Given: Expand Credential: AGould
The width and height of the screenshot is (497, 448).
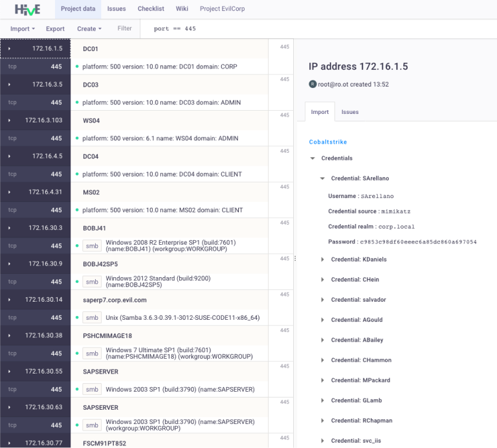Looking at the screenshot, I should [322, 320].
